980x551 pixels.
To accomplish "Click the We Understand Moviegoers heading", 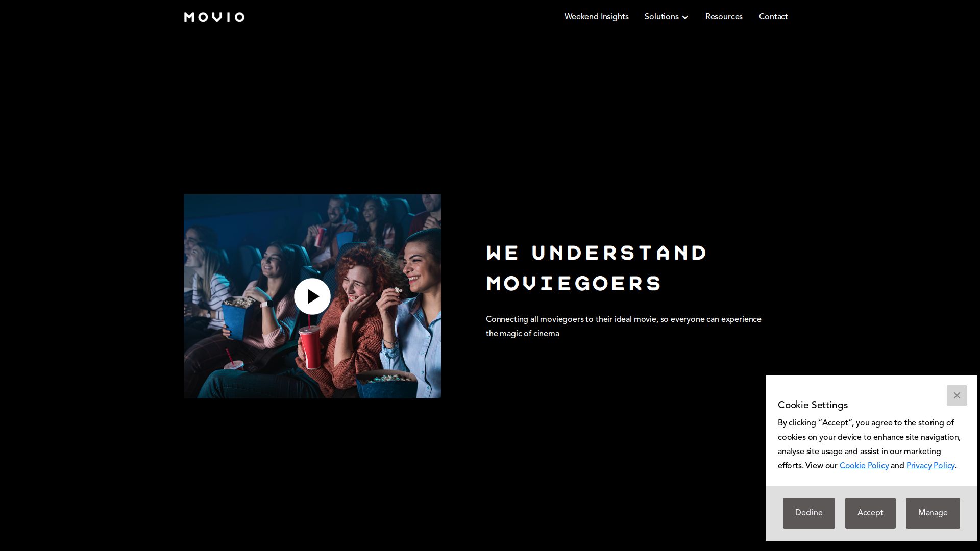I will 596,268.
